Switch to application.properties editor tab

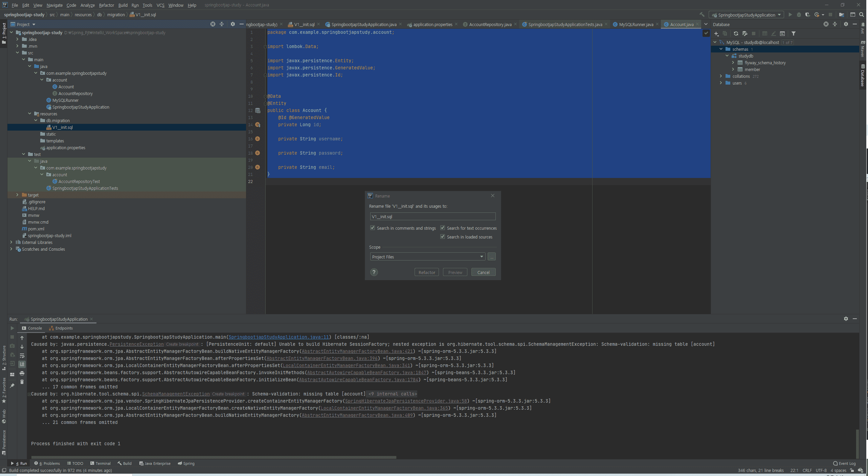coord(432,24)
